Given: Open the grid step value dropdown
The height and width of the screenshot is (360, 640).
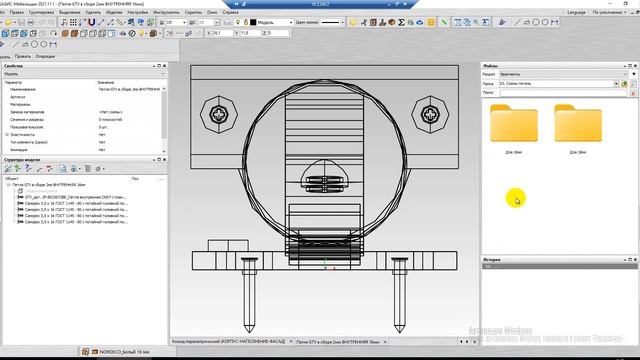Looking at the screenshot, I should [184, 22].
